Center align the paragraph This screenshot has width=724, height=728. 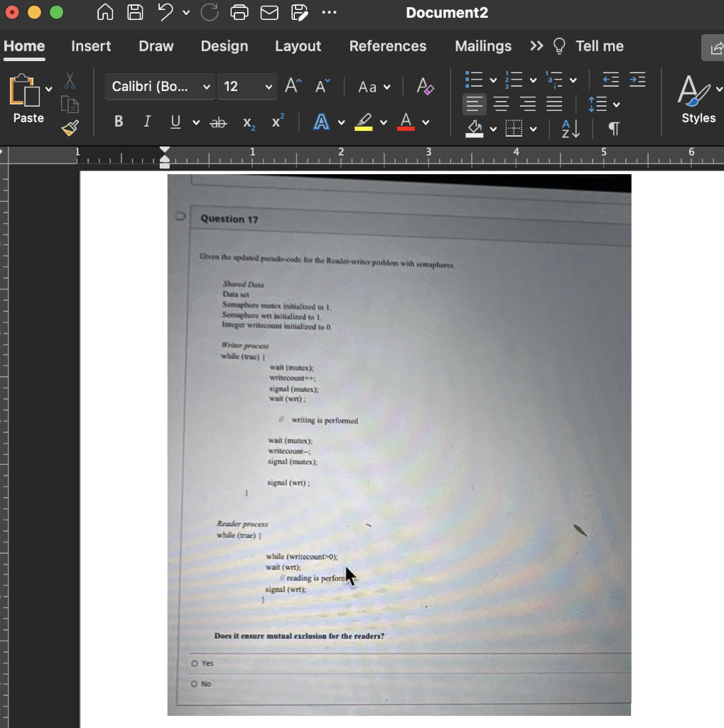pos(502,105)
